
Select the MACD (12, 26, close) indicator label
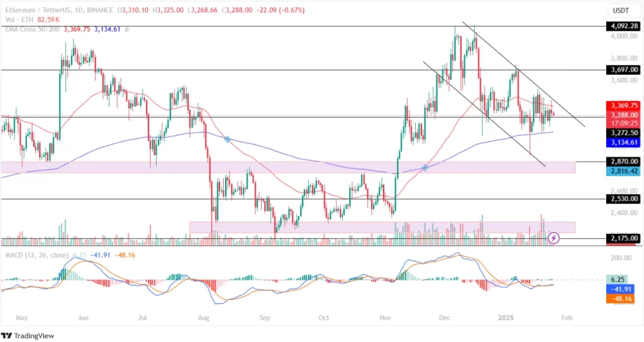36,255
